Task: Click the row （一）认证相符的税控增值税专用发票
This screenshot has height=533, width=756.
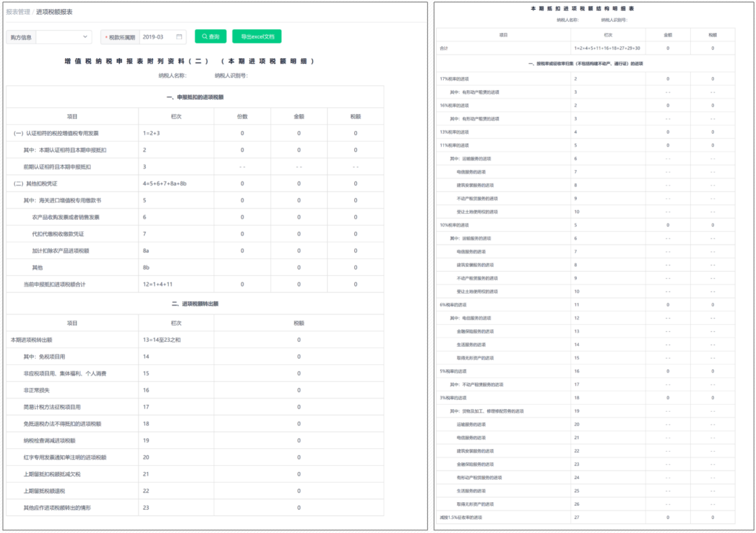Action: (x=195, y=133)
